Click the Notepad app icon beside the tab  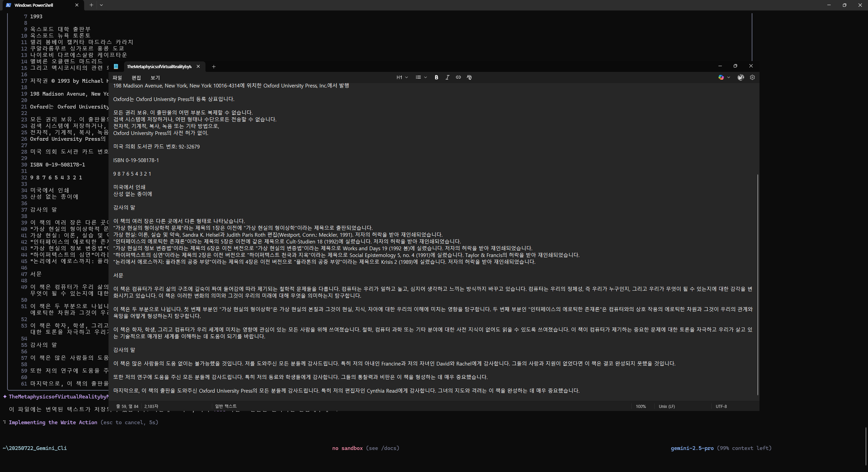click(x=116, y=66)
